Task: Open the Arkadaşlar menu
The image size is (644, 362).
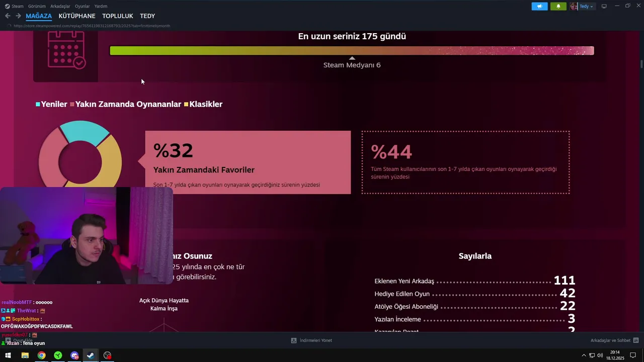Action: (60, 6)
